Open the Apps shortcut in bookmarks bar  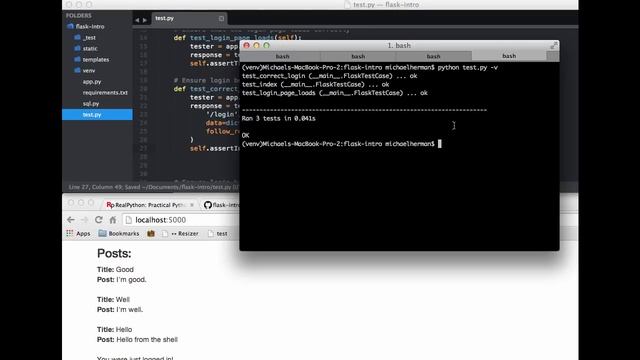click(x=78, y=233)
